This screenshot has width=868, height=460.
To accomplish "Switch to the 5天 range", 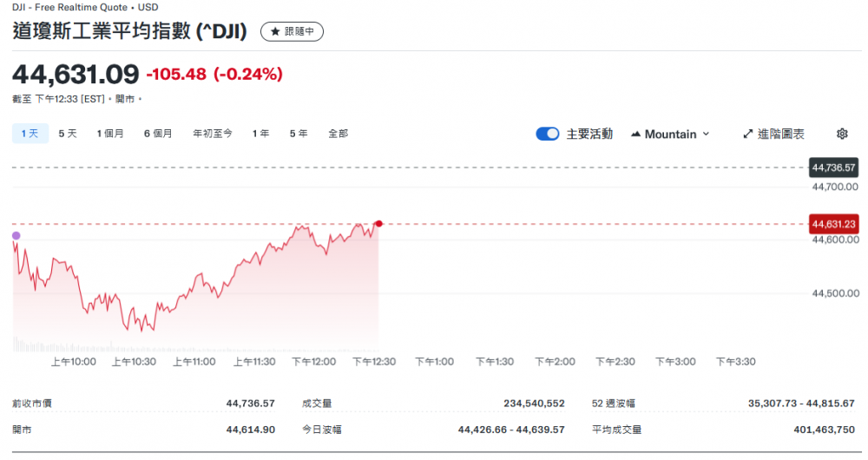I will tap(68, 134).
